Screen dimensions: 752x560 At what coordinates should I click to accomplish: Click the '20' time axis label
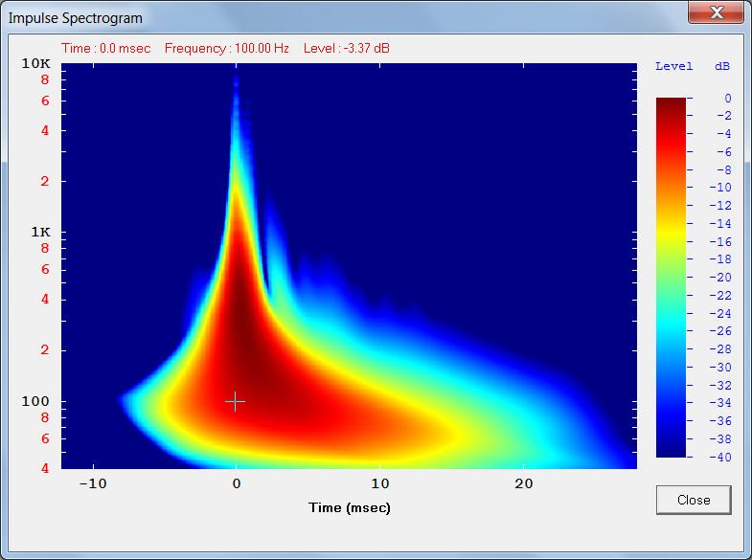(524, 483)
